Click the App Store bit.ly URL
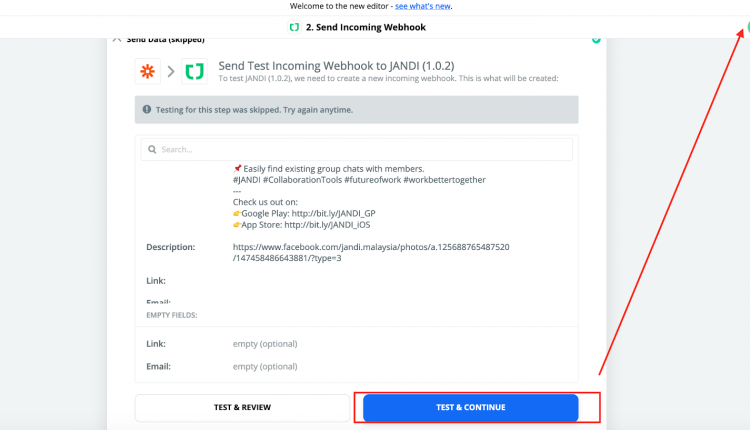 327,225
